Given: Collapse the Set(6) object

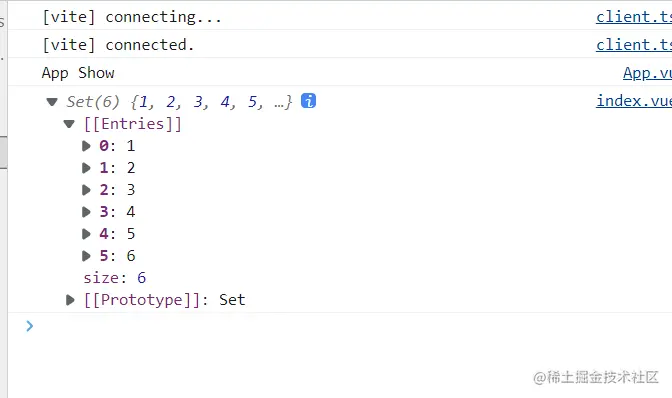Looking at the screenshot, I should click(x=52, y=102).
